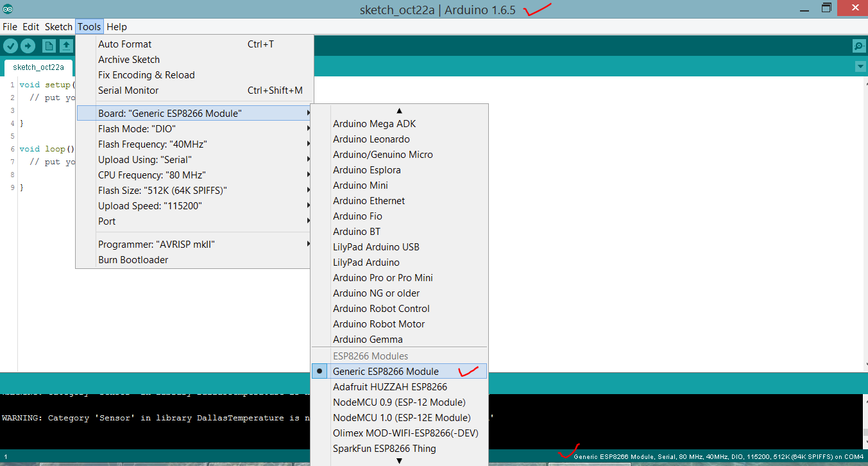Expand the Flash Mode "DIO" submenu

(x=194, y=129)
